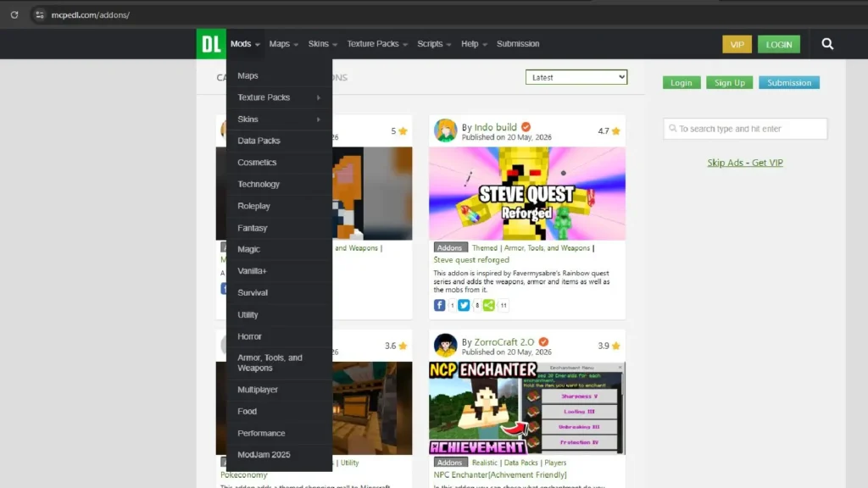
Task: Click the browser address bar URL
Action: click(x=90, y=15)
